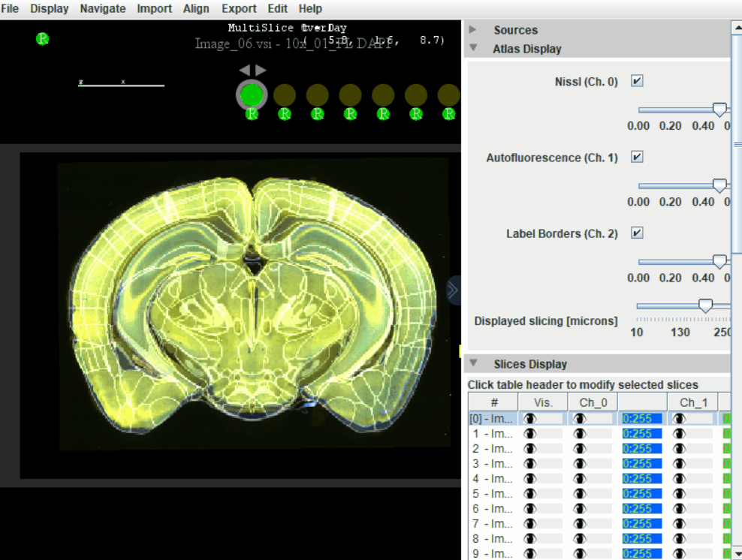Click the Displayed slicing microns slider handle
742x560 pixels.
point(705,306)
